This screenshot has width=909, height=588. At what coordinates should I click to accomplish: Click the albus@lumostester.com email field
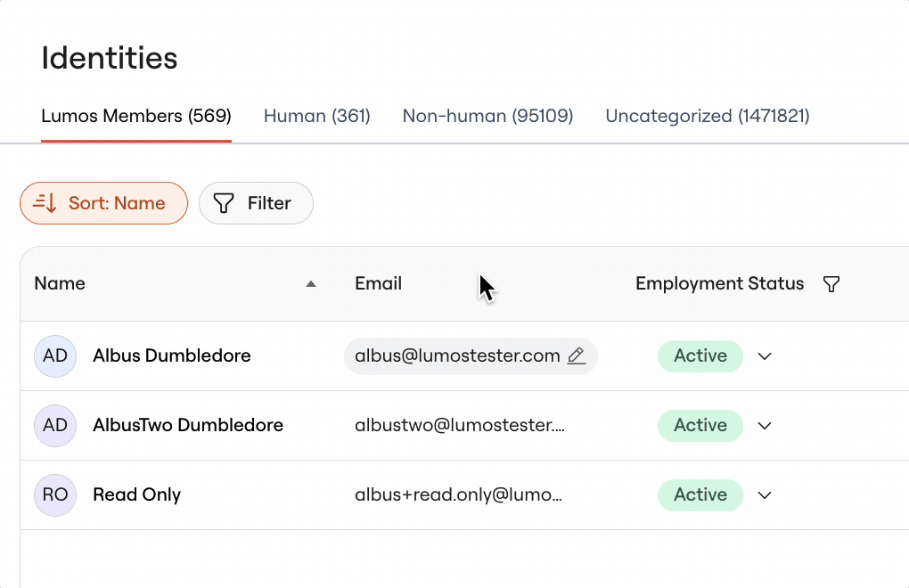[x=471, y=355]
